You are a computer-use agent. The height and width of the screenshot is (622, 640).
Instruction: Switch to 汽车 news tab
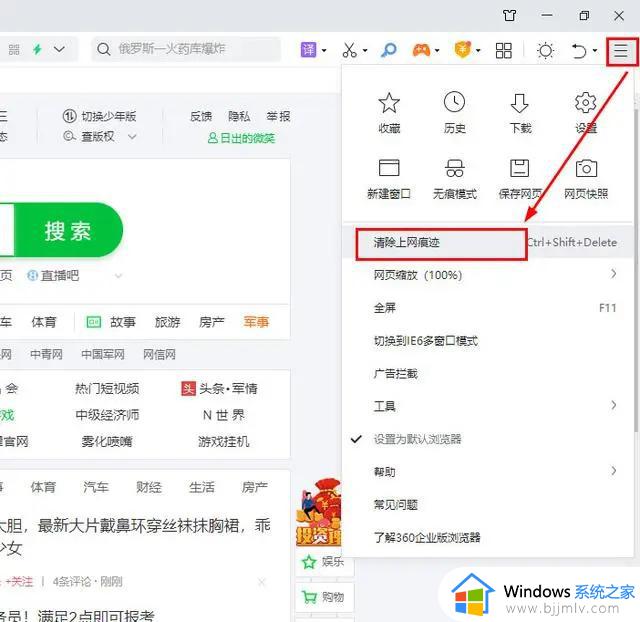pyautogui.click(x=96, y=487)
